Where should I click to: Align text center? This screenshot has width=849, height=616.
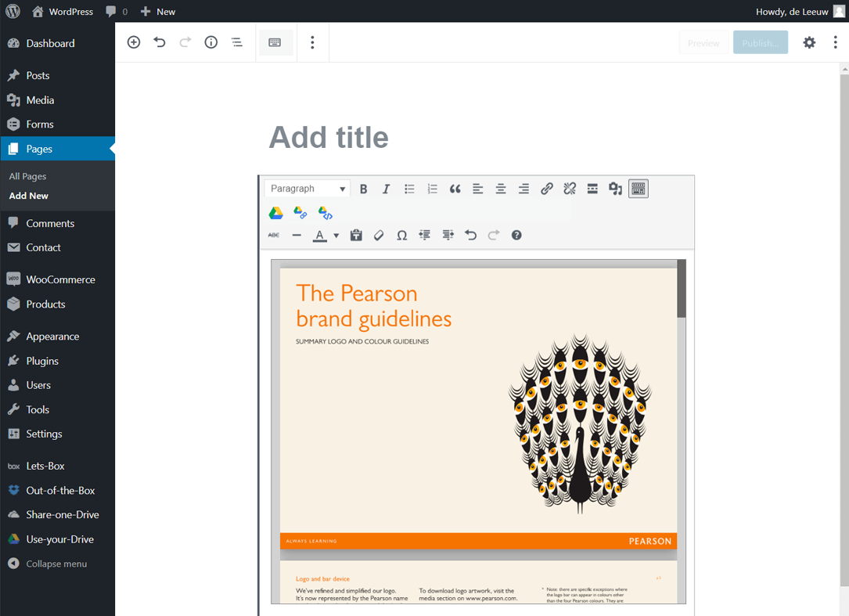tap(501, 189)
